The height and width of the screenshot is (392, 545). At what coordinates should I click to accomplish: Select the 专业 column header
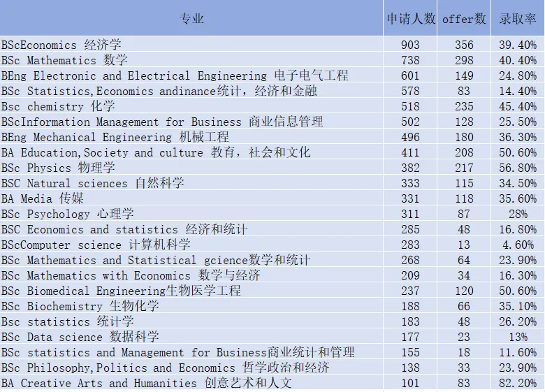coord(191,18)
